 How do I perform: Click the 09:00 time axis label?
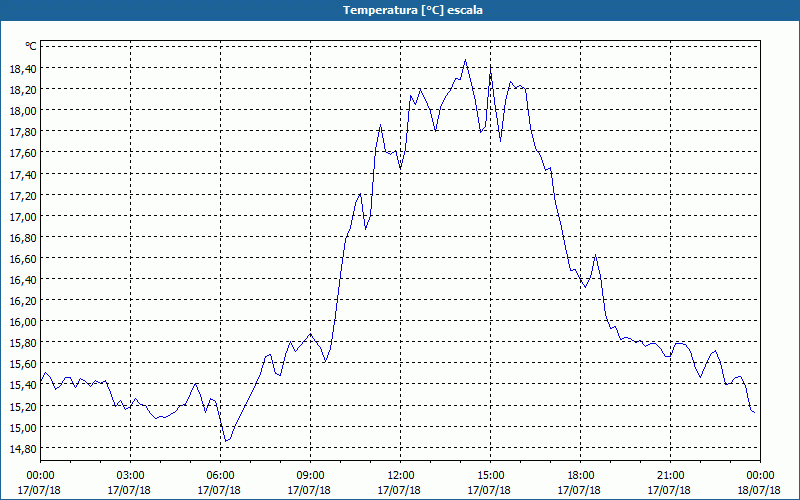click(310, 476)
